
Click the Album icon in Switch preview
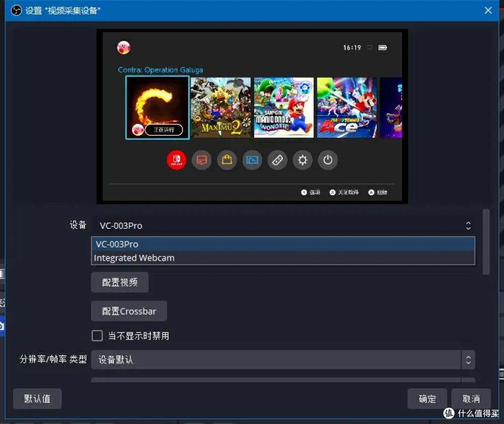pyautogui.click(x=252, y=160)
